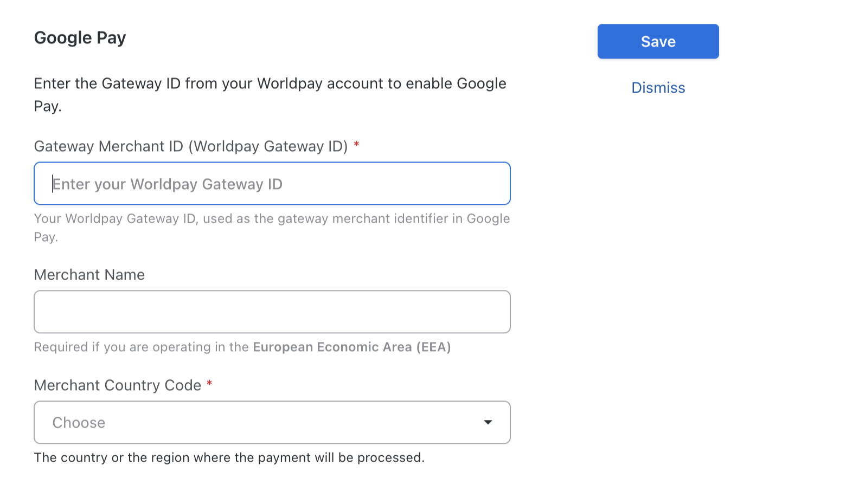Click the Gateway Merchant ID field label
The image size is (846, 504).
tap(191, 146)
